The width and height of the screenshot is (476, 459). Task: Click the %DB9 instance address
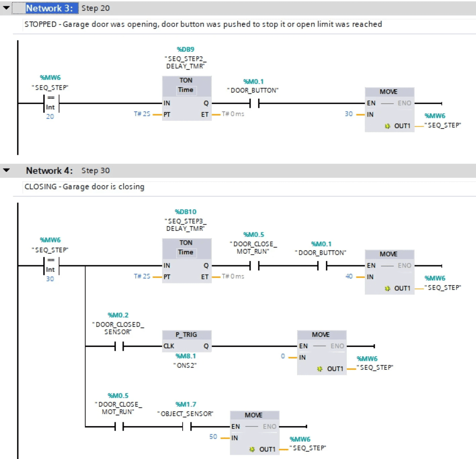point(185,49)
